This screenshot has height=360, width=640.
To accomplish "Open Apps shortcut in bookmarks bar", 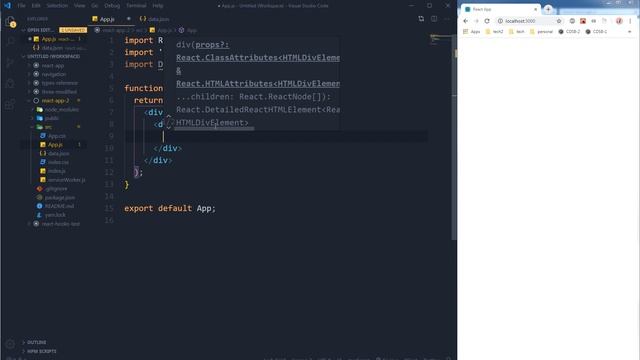I will coord(472,31).
